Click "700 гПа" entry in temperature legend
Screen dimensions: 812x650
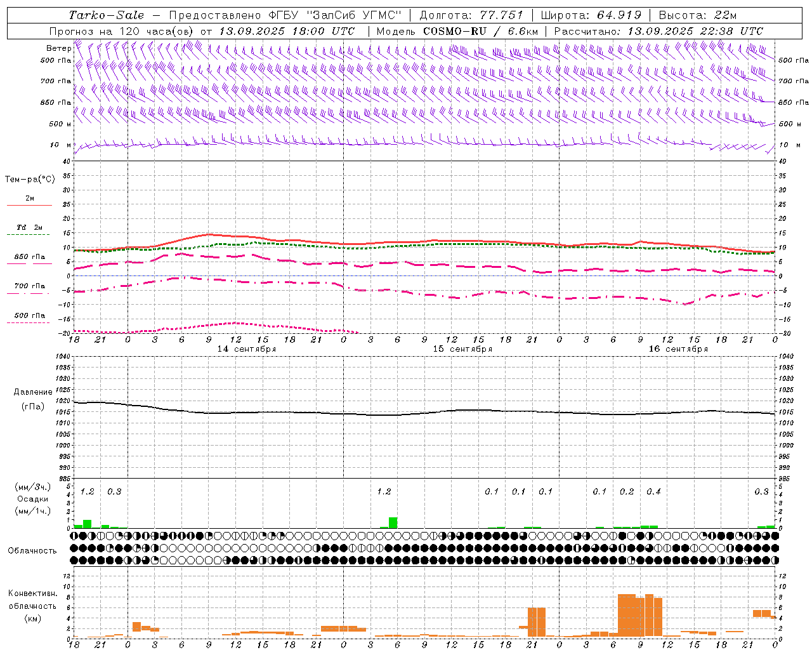30,286
